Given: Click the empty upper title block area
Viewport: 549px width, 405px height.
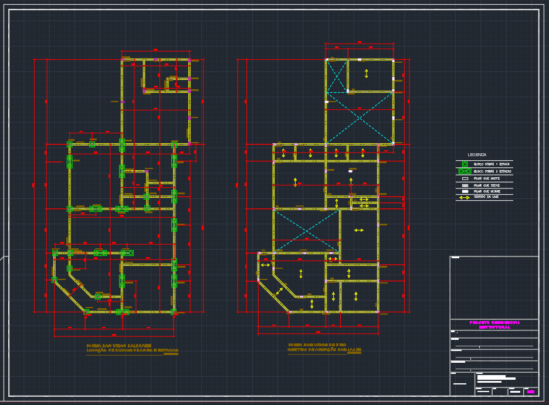Looking at the screenshot, I should click(494, 288).
